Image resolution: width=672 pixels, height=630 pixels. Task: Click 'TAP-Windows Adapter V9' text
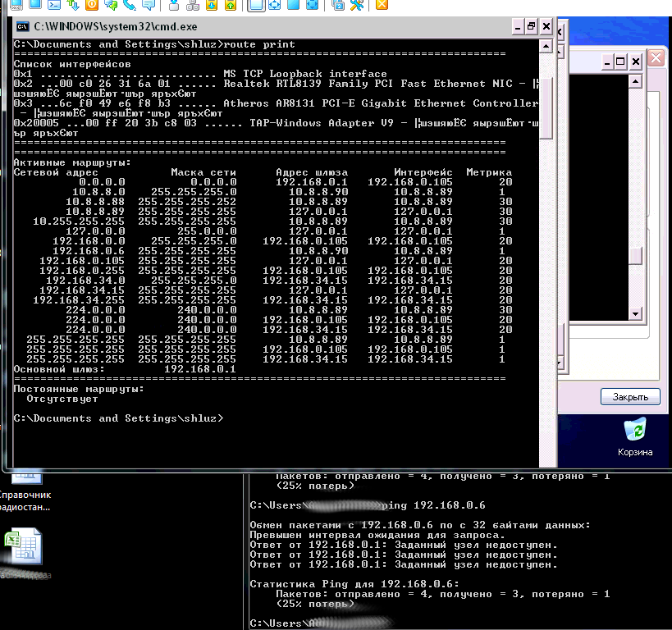[x=322, y=123]
